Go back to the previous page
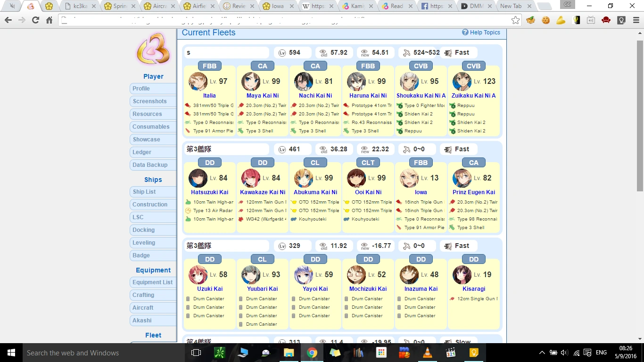644x362 pixels. [8, 20]
